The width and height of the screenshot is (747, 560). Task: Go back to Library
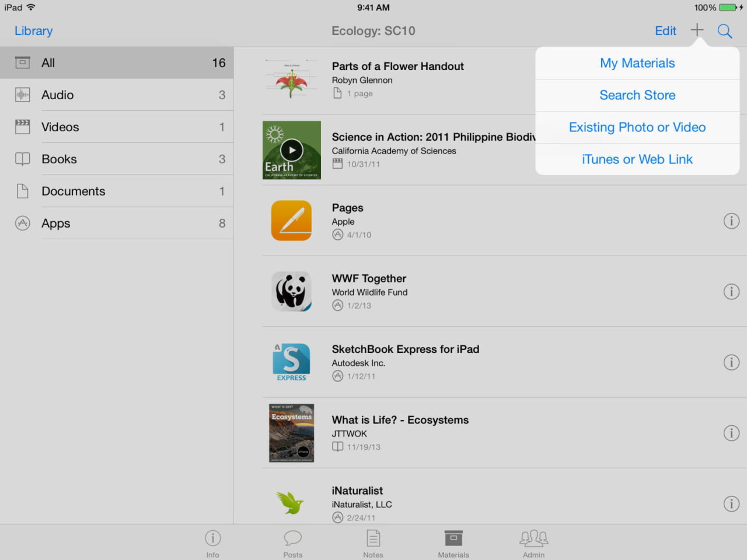[33, 31]
